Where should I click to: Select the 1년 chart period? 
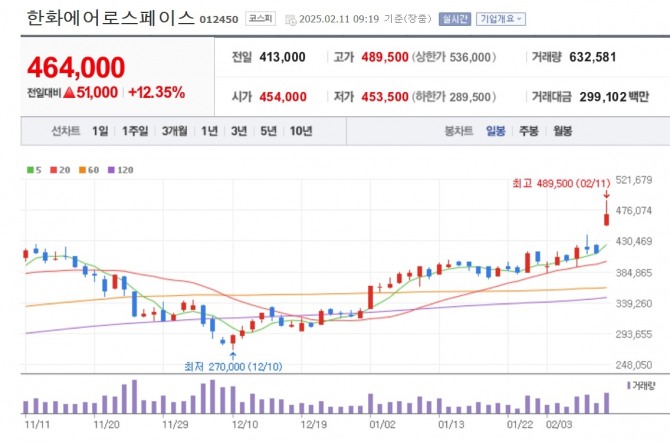209,131
